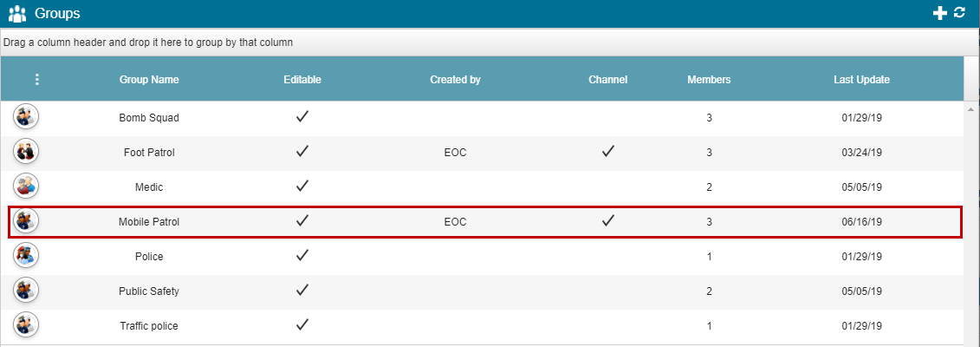Click the 03/24/19 last update date
This screenshot has height=347, width=980.
tap(862, 153)
